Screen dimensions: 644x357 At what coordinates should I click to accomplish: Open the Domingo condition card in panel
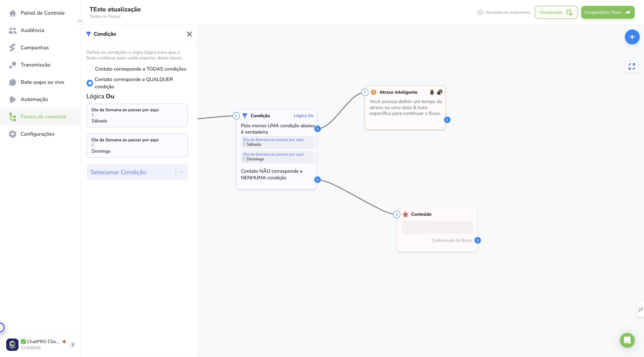137,146
